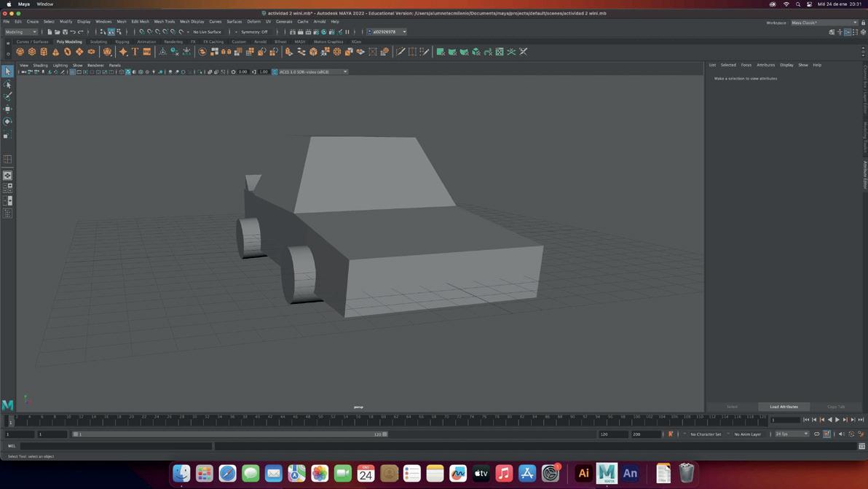This screenshot has width=868, height=489.
Task: Click the polygon cone shelf icon
Action: (x=55, y=52)
